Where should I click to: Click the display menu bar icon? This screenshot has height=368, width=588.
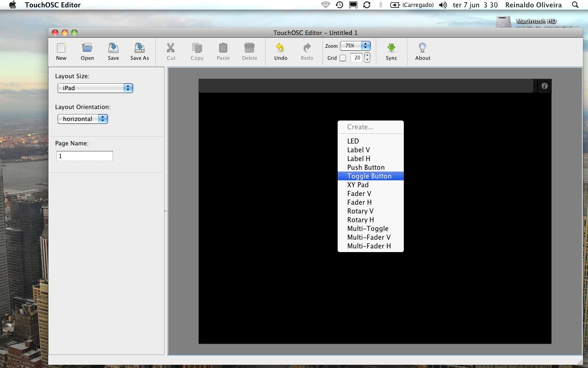(353, 5)
